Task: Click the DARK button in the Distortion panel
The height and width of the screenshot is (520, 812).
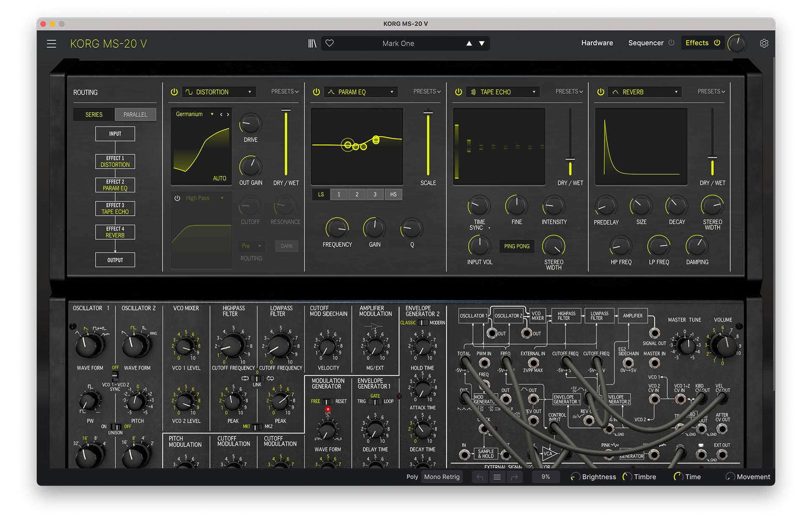Action: pos(287,246)
